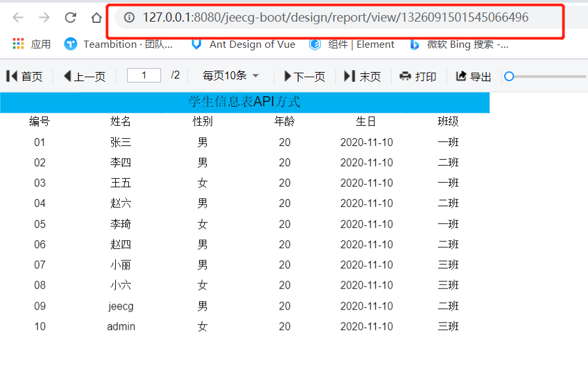
Task: Click the number cell 10
Action: click(x=40, y=327)
